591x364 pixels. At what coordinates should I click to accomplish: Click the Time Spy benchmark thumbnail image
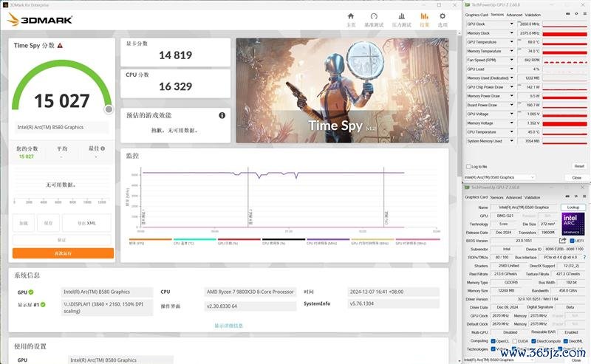tap(342, 90)
